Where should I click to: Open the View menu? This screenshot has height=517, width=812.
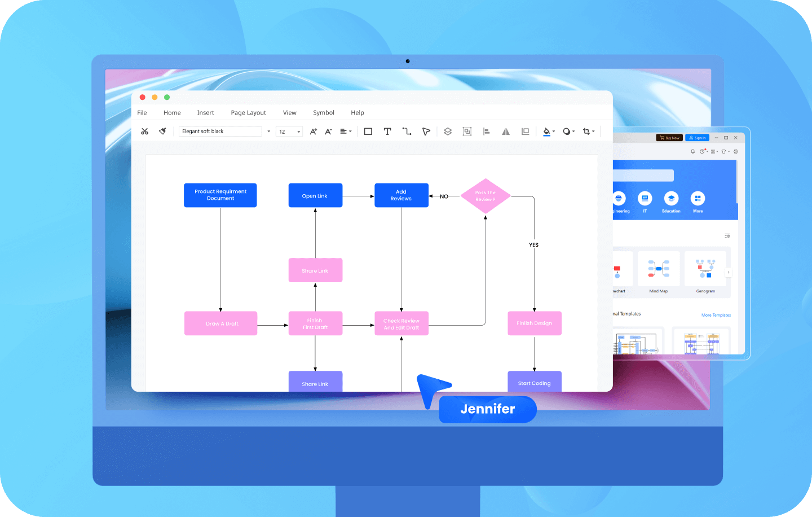tap(290, 113)
